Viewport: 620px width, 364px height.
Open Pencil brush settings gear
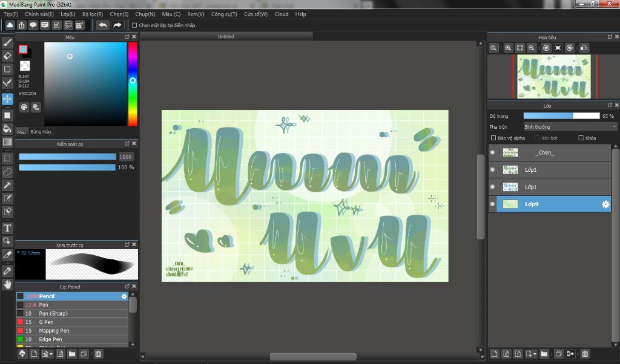click(x=124, y=296)
